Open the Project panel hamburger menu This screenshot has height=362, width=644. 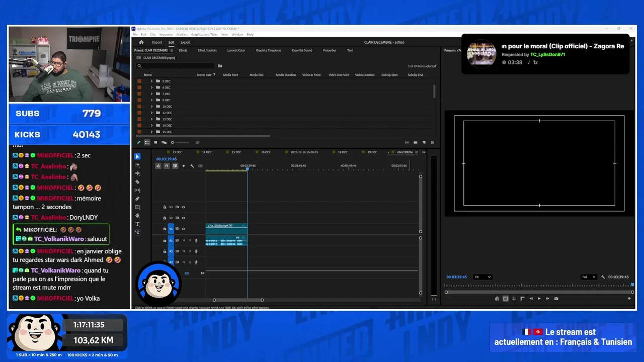172,50
